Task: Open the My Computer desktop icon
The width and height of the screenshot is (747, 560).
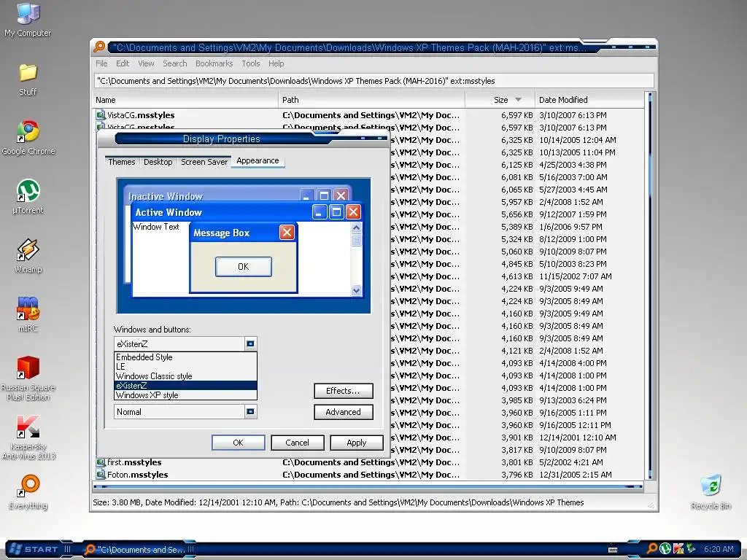Action: pos(28,19)
